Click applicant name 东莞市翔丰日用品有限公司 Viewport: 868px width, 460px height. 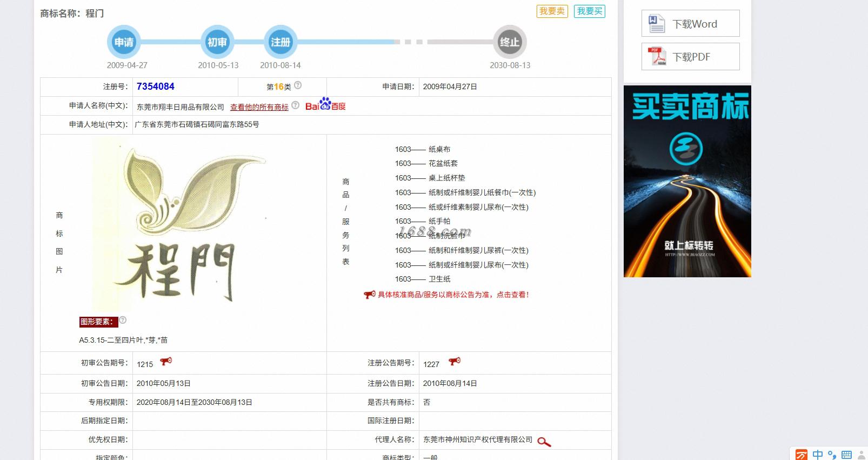[181, 107]
